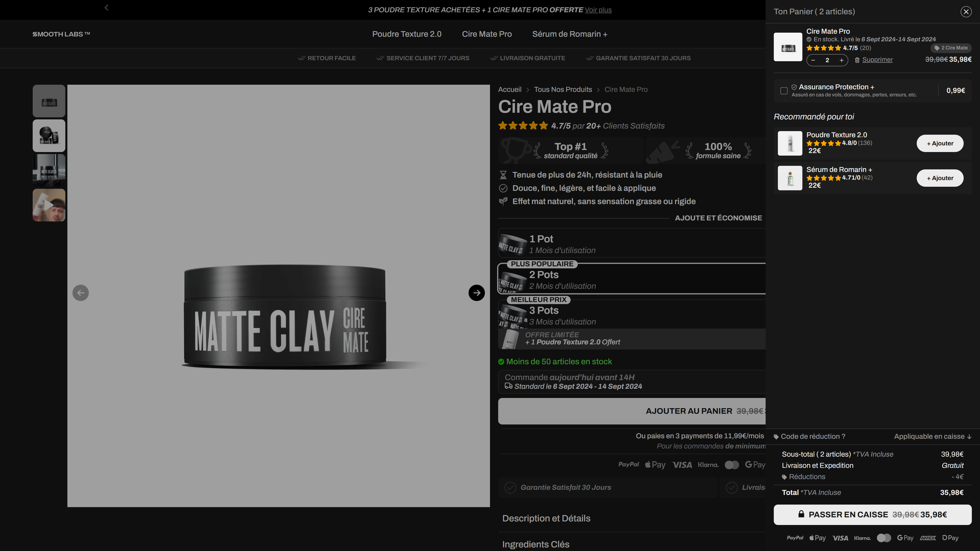This screenshot has height=551, width=980.
Task: Click the GARANTIE SATISFAIT 30 JOURS header item
Action: tap(638, 58)
